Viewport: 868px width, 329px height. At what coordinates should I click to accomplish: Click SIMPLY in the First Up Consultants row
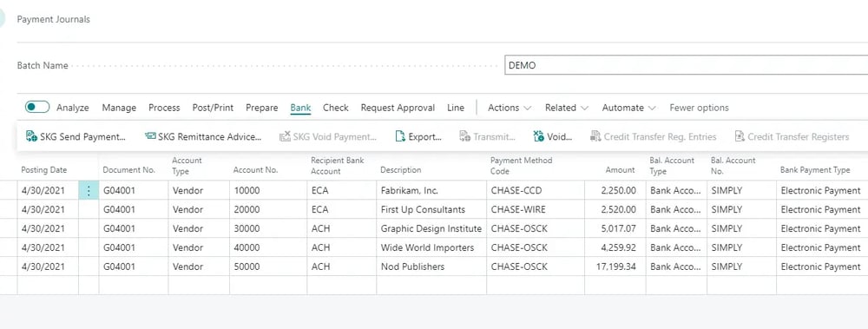tap(741, 209)
